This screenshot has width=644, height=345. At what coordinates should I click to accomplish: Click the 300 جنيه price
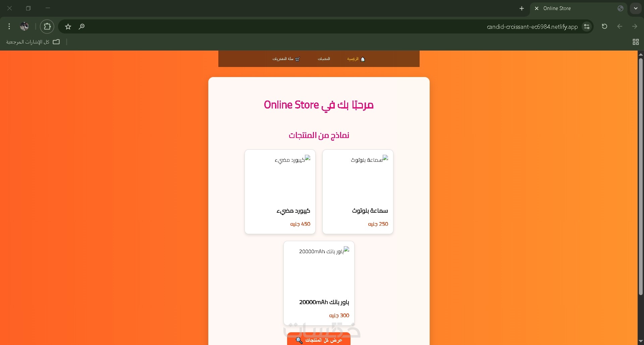[x=339, y=316]
